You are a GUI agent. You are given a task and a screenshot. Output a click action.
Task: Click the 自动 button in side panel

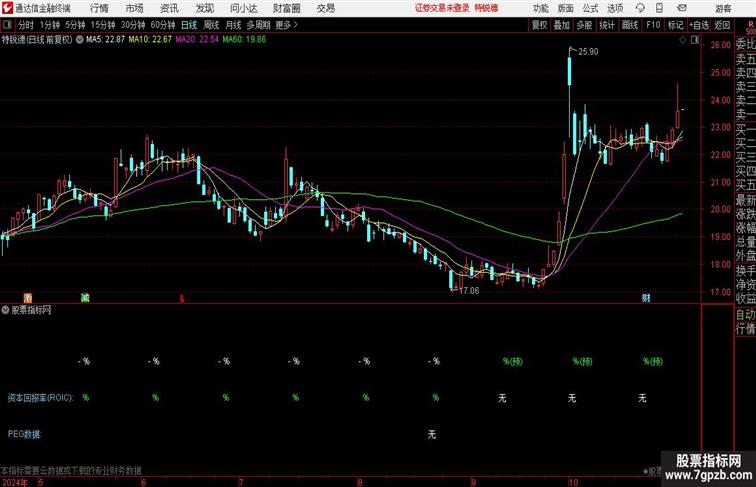[x=745, y=315]
